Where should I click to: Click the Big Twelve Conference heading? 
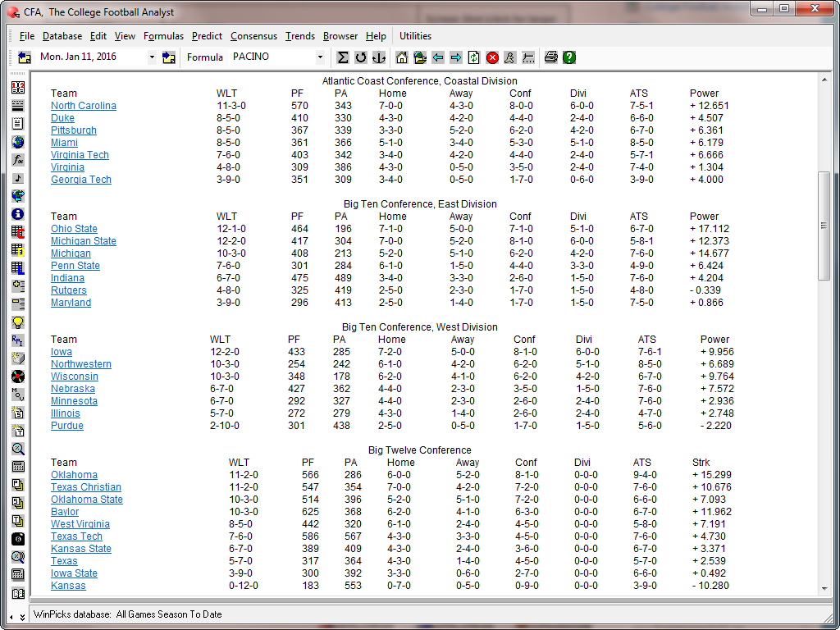coord(419,450)
